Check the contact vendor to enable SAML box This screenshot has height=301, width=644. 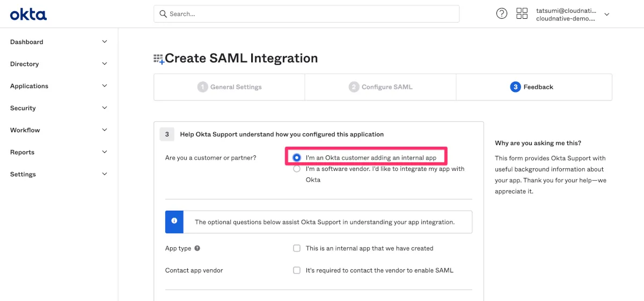[x=297, y=270]
